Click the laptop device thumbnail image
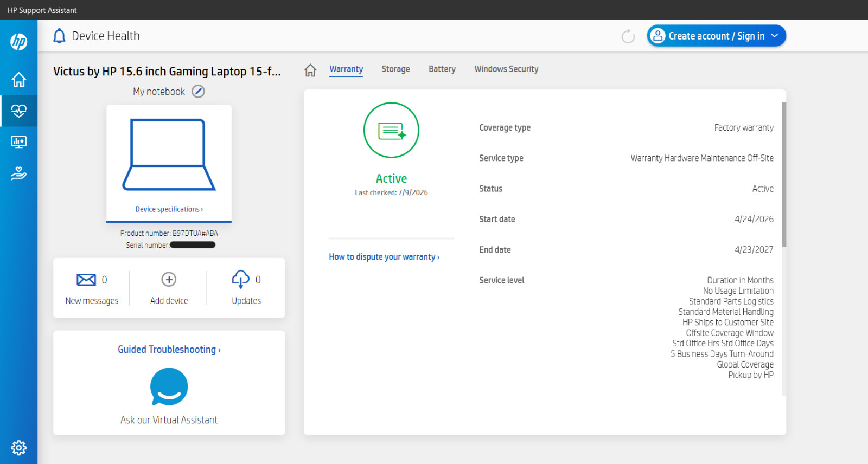 [169, 154]
